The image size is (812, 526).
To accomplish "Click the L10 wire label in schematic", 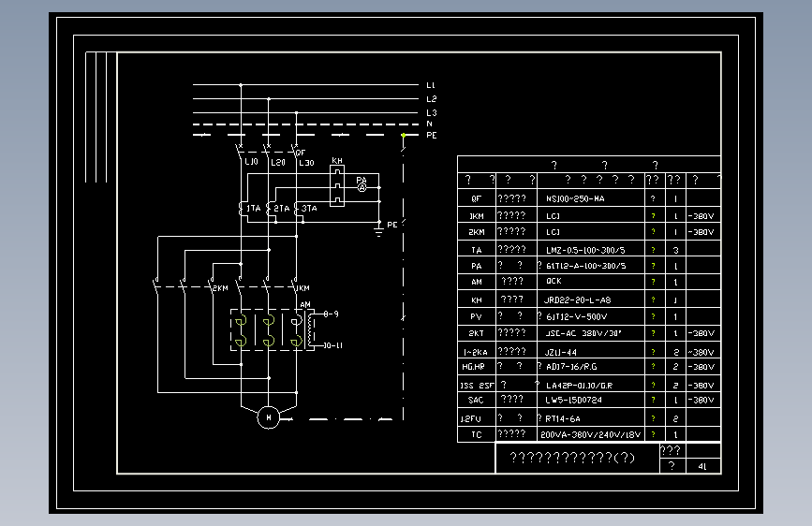I will click(x=251, y=162).
